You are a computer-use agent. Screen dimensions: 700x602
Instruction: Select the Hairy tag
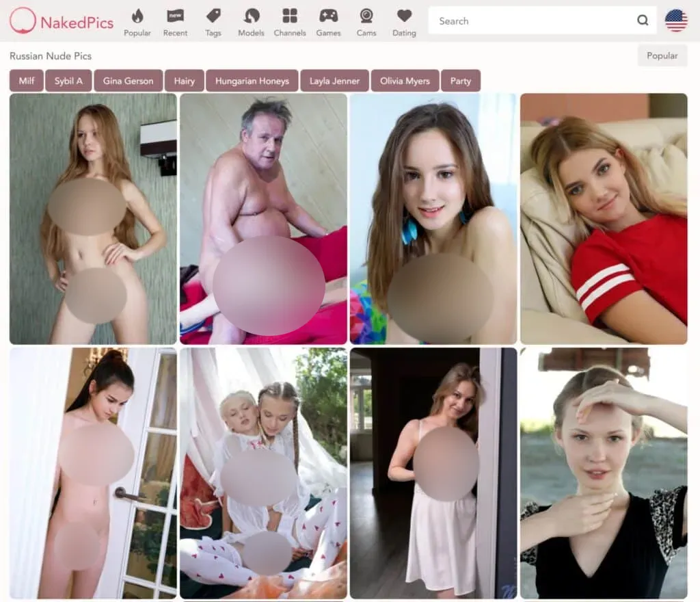click(184, 81)
